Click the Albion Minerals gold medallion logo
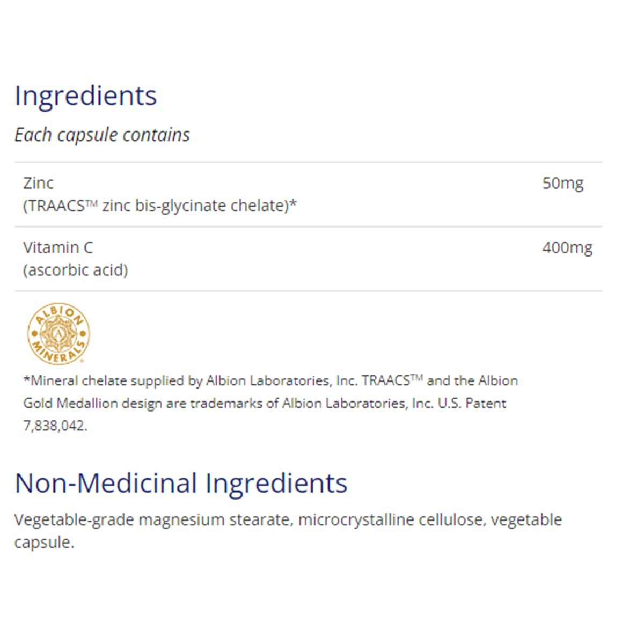The height and width of the screenshot is (644, 644). (58, 333)
